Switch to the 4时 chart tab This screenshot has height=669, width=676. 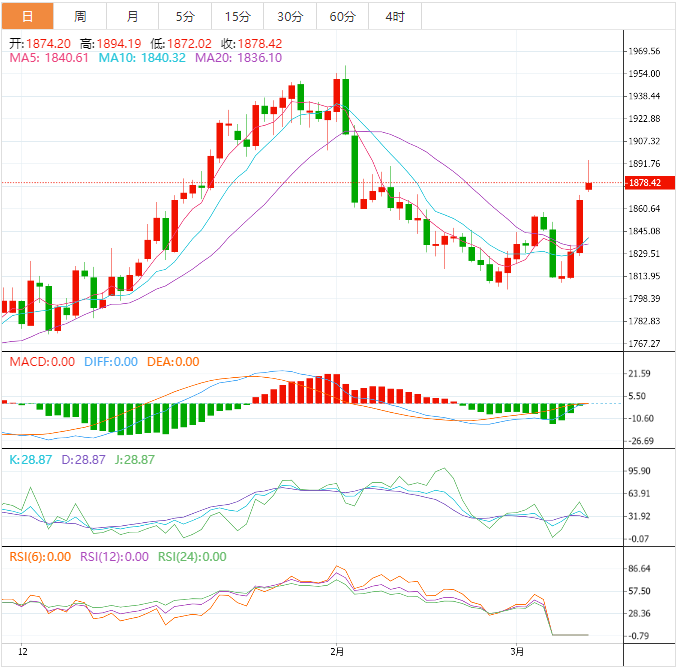coord(394,17)
